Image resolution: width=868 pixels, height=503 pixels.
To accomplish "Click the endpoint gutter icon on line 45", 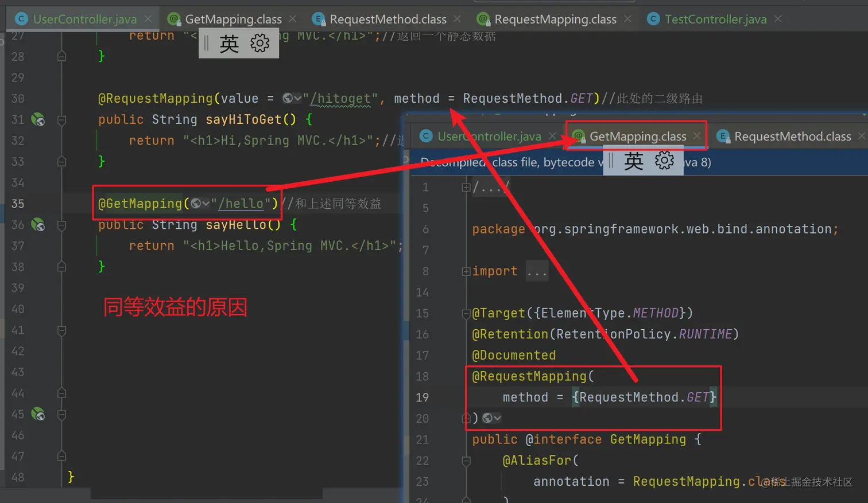I will click(38, 414).
